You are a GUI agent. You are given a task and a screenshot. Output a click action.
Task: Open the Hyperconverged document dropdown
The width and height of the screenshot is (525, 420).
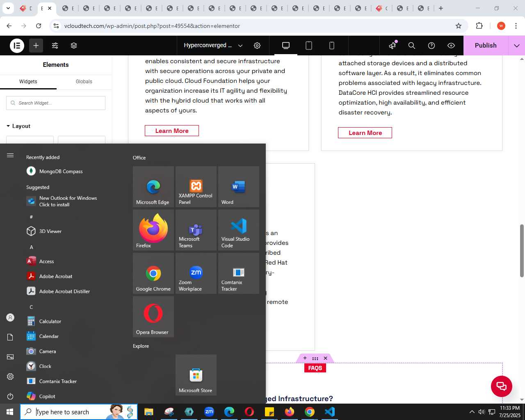(x=213, y=46)
